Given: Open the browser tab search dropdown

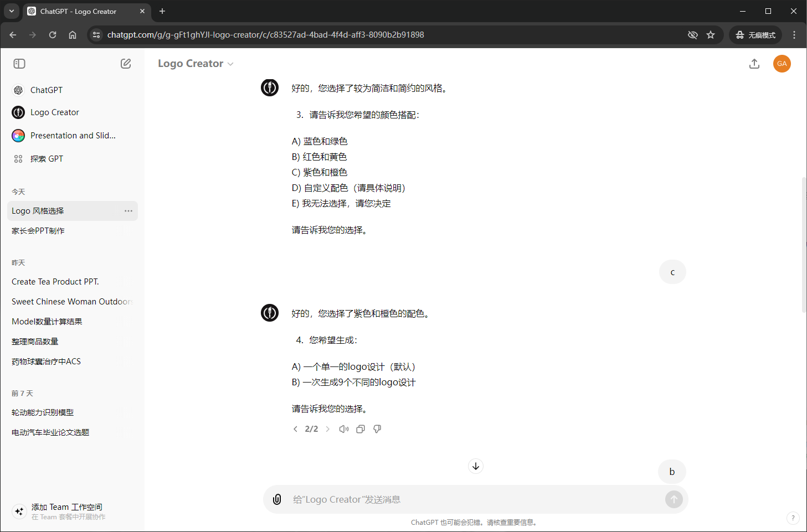Looking at the screenshot, I should [x=11, y=11].
